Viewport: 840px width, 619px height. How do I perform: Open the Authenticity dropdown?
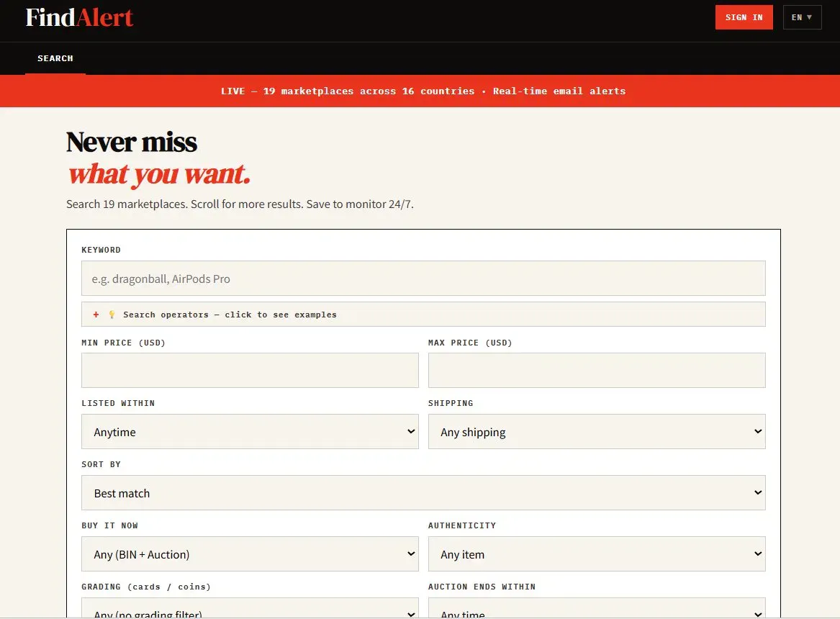point(597,554)
